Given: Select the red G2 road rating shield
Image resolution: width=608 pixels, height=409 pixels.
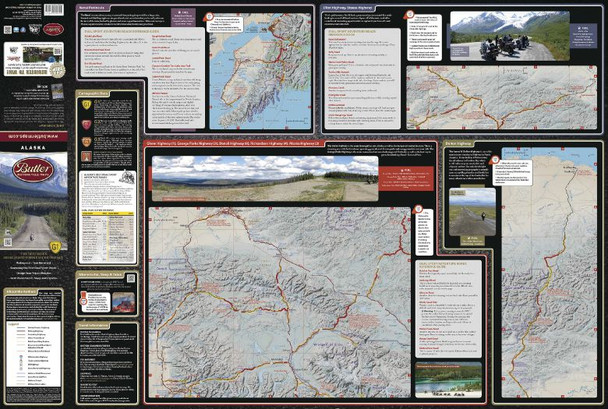Looking at the screenshot, I should (88, 124).
